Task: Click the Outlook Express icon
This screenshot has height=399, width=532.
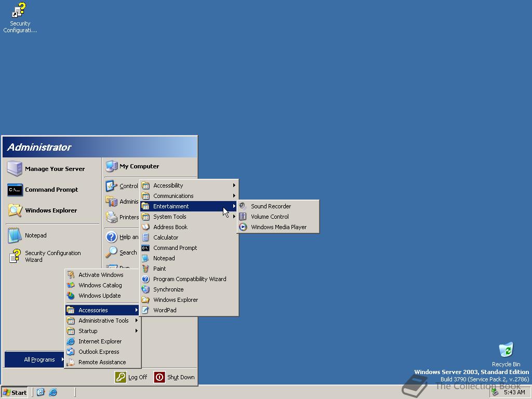Action: pos(71,352)
